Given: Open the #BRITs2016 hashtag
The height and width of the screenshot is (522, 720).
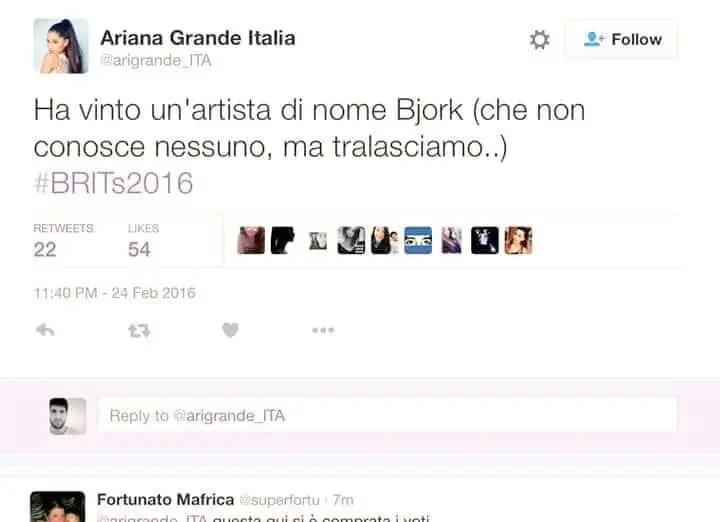Looking at the screenshot, I should click(113, 183).
